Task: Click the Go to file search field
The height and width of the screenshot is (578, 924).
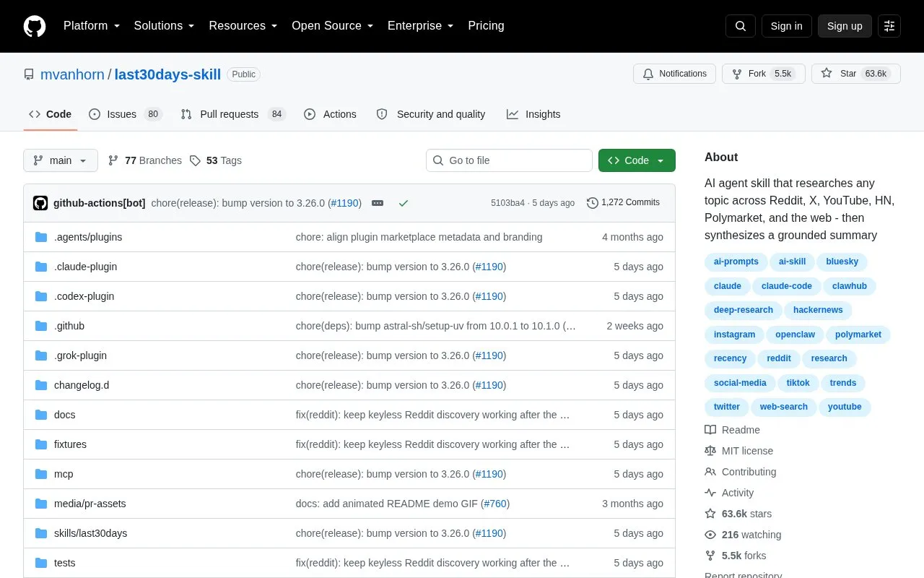Action: point(509,160)
